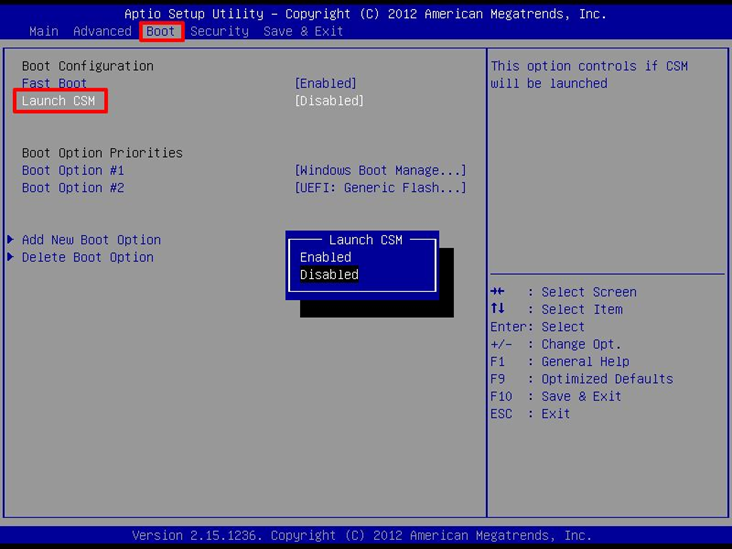This screenshot has height=549, width=732.
Task: Switch to the Main tab
Action: [44, 31]
